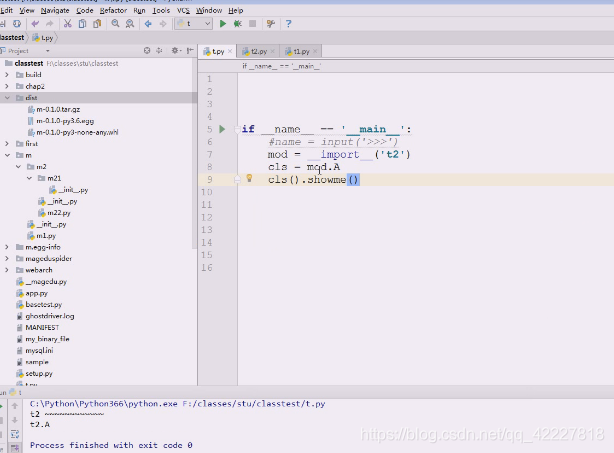Screen dimensions: 614x453
Task: Collapse the m folder arrow
Action: coord(7,155)
